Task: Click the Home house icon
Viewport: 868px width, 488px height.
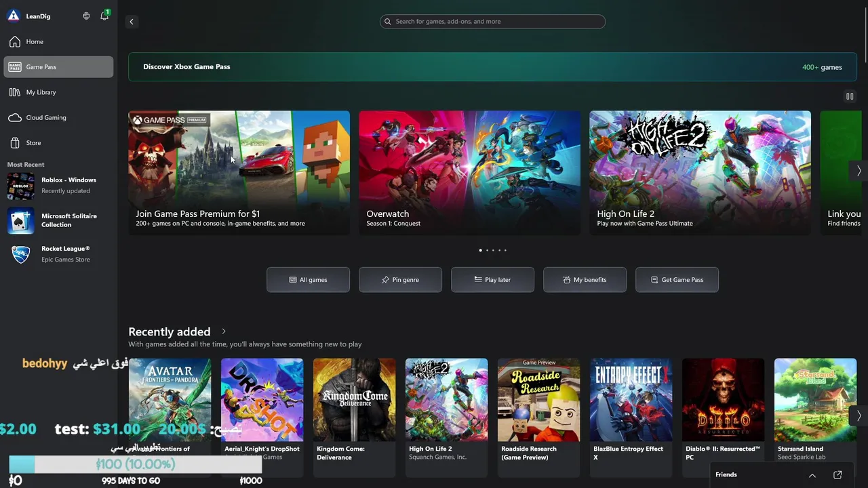Action: coord(15,41)
